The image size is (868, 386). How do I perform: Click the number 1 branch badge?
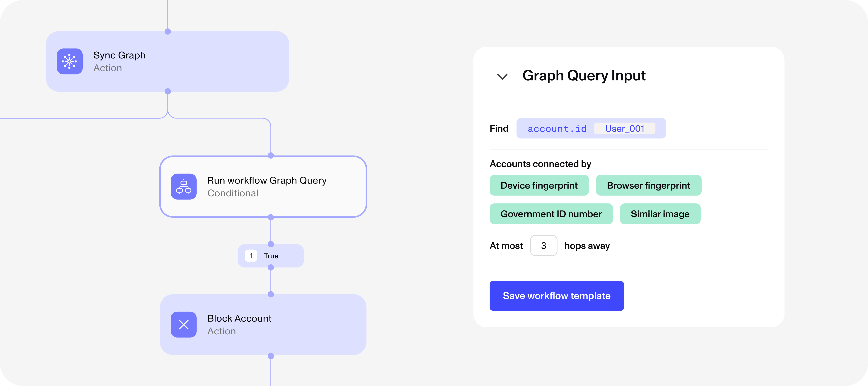251,256
